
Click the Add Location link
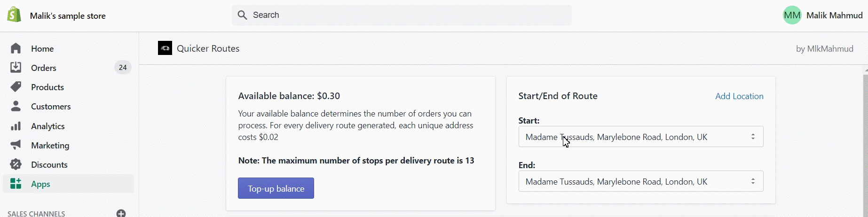739,96
